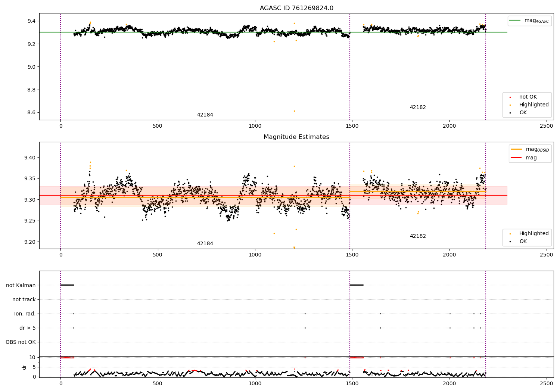Click the 42182 label in Magnitude Estimates plot

pos(418,236)
